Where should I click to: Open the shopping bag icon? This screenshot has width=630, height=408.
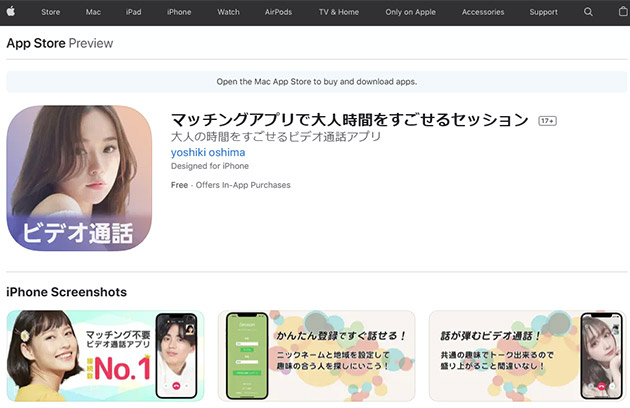623,11
